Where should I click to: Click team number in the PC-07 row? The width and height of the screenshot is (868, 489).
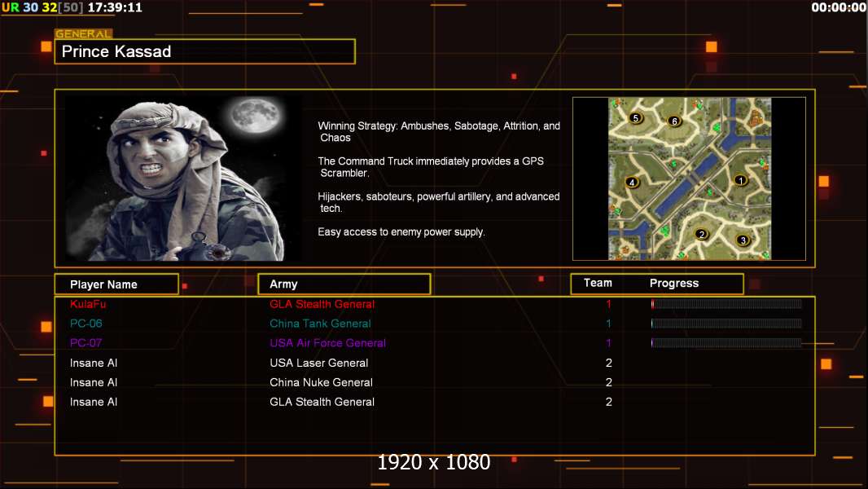coord(608,343)
